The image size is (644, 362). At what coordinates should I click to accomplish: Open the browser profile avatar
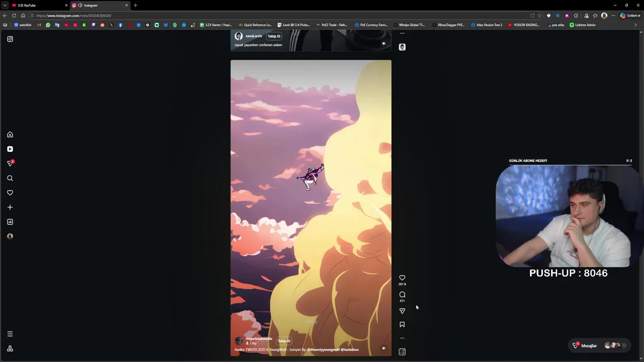[604, 16]
